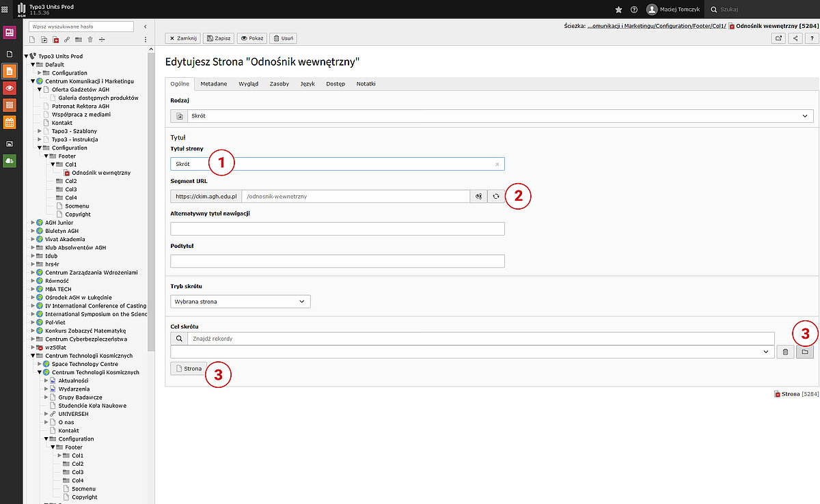
Task: Expand the Tapo3 - Szablony node
Action: pos(39,131)
